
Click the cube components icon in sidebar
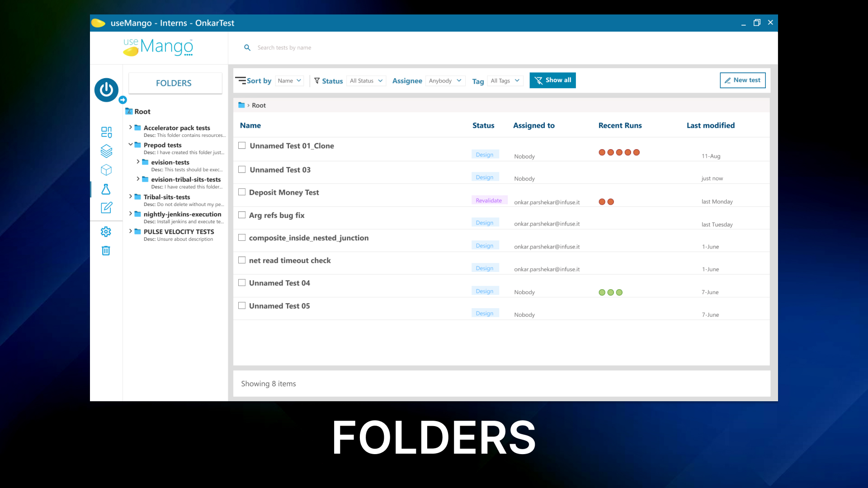tap(106, 170)
